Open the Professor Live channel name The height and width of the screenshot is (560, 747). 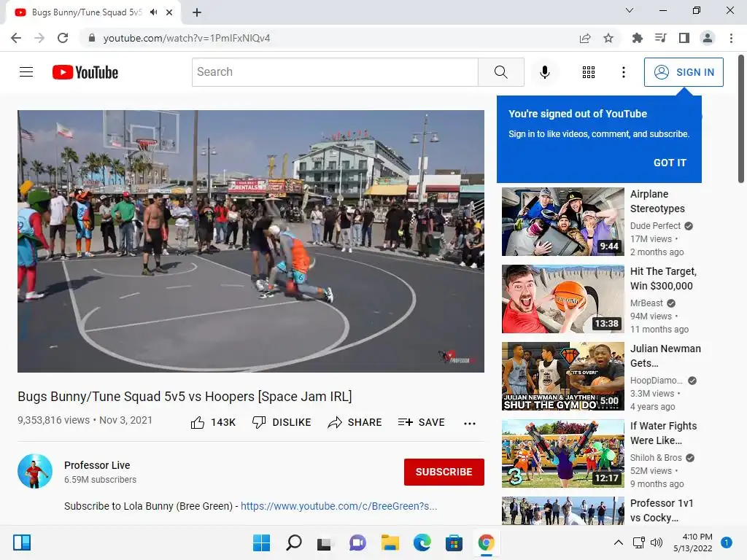97,465
